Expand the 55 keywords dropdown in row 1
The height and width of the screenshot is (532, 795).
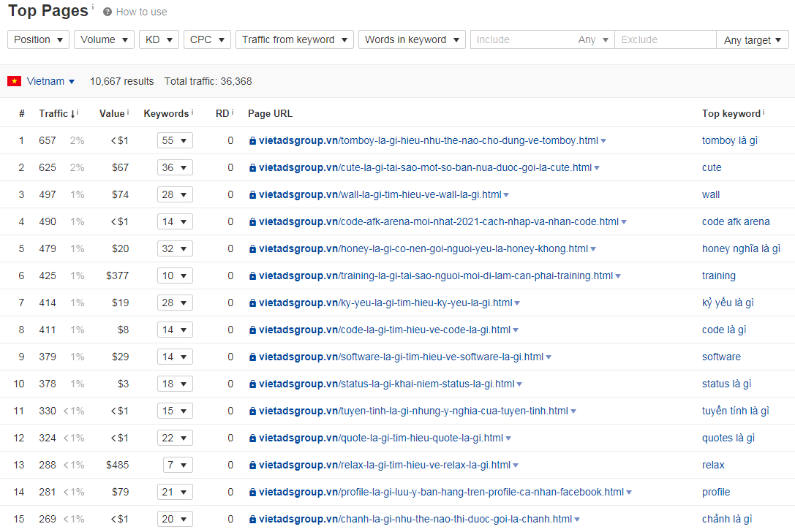pyautogui.click(x=175, y=140)
